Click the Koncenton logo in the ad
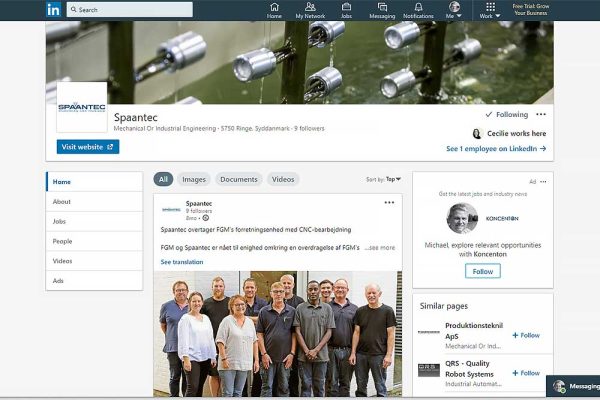The image size is (600, 400). coord(502,219)
